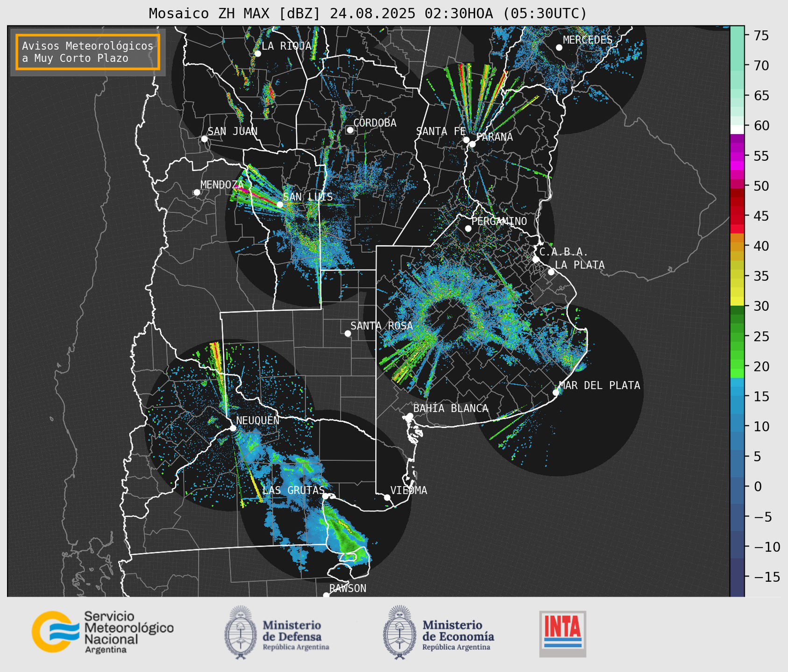Screen dimensions: 788x672
Task: Click the map title with date and time
Action: click(368, 14)
